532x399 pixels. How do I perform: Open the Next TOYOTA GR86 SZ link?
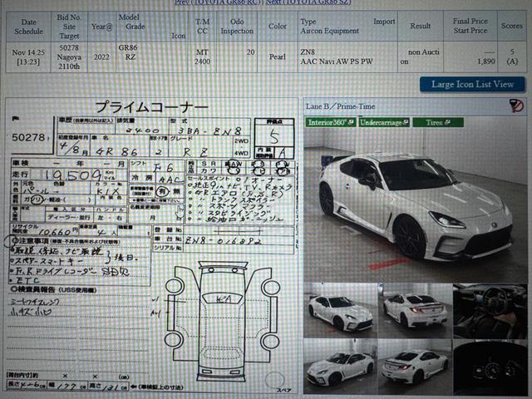308,2
